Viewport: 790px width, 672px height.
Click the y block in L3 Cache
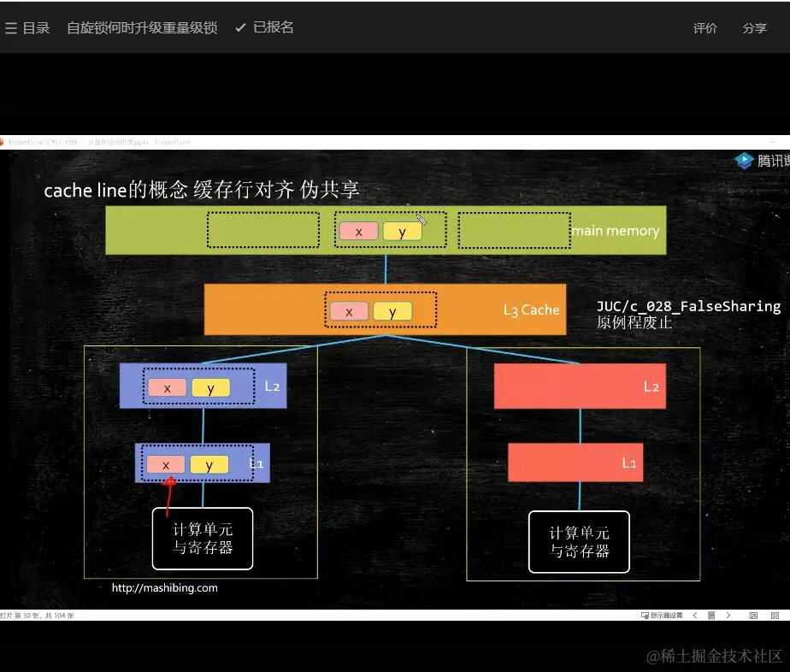pyautogui.click(x=392, y=312)
